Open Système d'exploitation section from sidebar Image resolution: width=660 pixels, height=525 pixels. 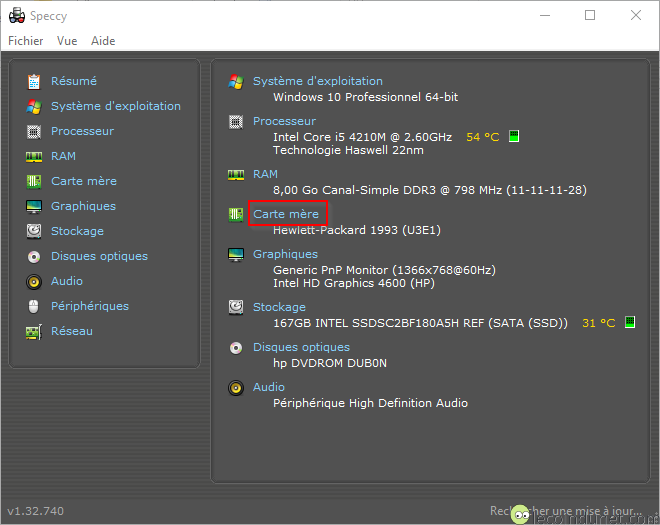116,106
